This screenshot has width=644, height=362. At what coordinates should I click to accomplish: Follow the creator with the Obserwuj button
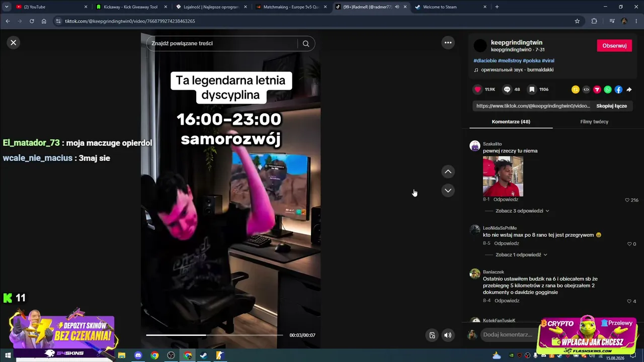tap(614, 46)
